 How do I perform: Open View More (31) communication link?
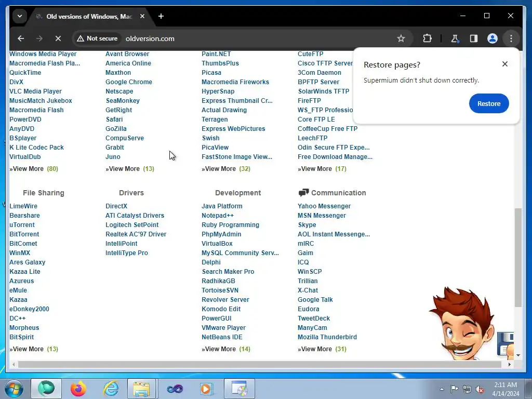pyautogui.click(x=322, y=349)
